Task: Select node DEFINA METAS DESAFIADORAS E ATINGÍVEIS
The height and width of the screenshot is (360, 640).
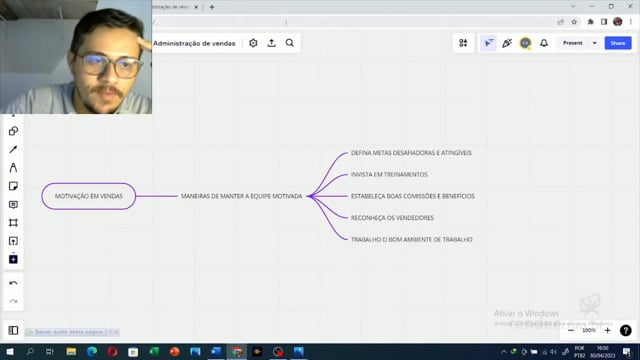Action: (411, 153)
